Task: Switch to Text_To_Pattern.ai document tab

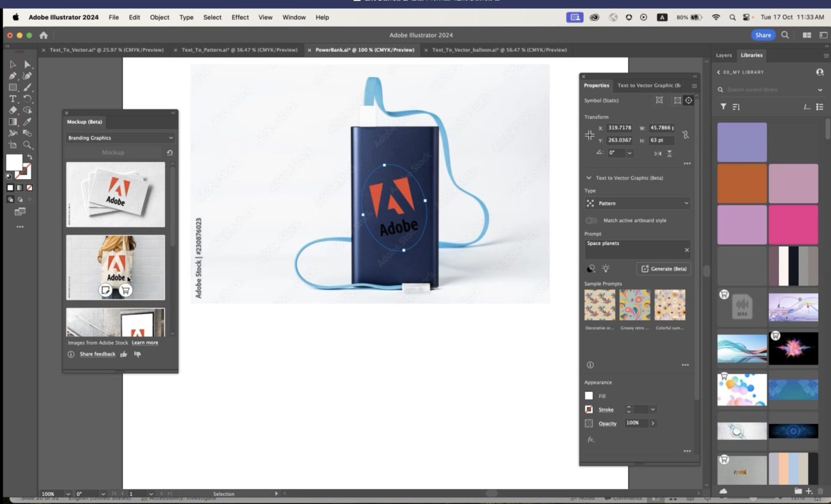Action: [x=239, y=50]
